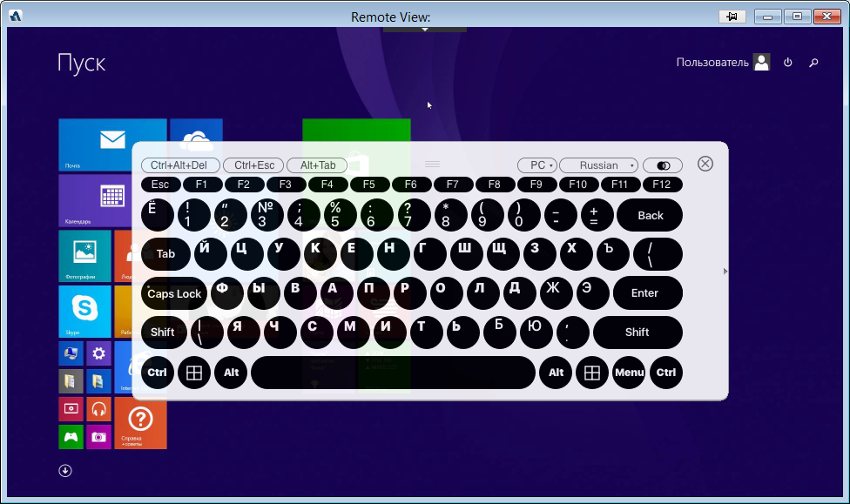Screen dimensions: 850x504
Task: Open the PC keyboard type dropdown
Action: point(537,165)
